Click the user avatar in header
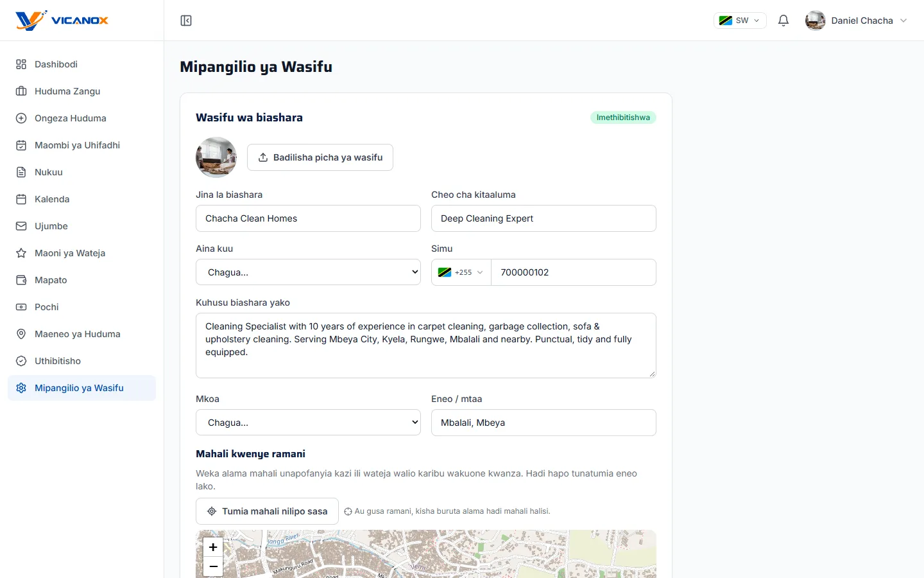 816,21
